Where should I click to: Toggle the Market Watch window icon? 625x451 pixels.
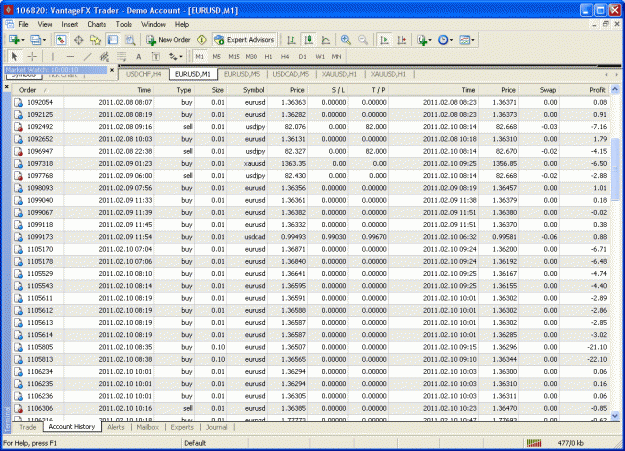(x=61, y=40)
